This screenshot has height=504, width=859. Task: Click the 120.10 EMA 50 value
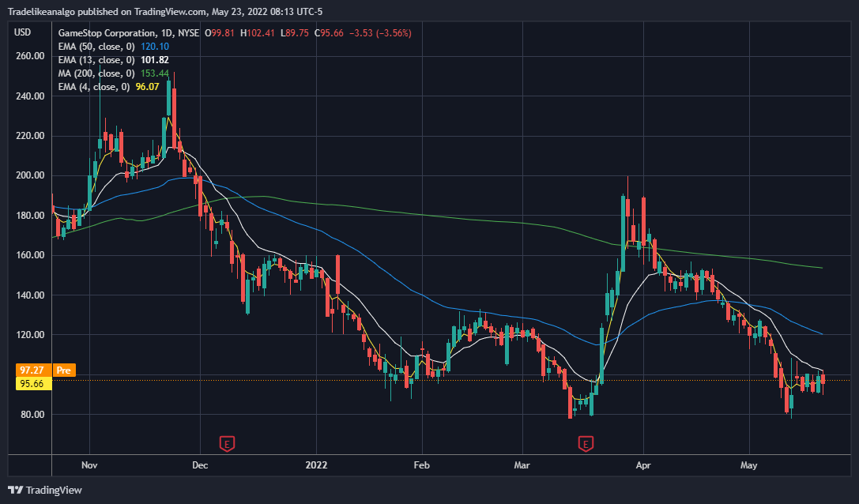coord(155,47)
